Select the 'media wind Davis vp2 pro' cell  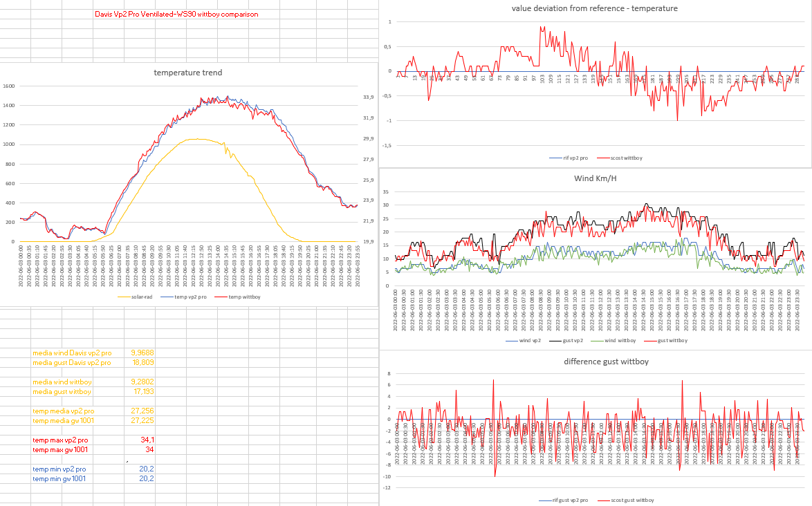pyautogui.click(x=72, y=353)
